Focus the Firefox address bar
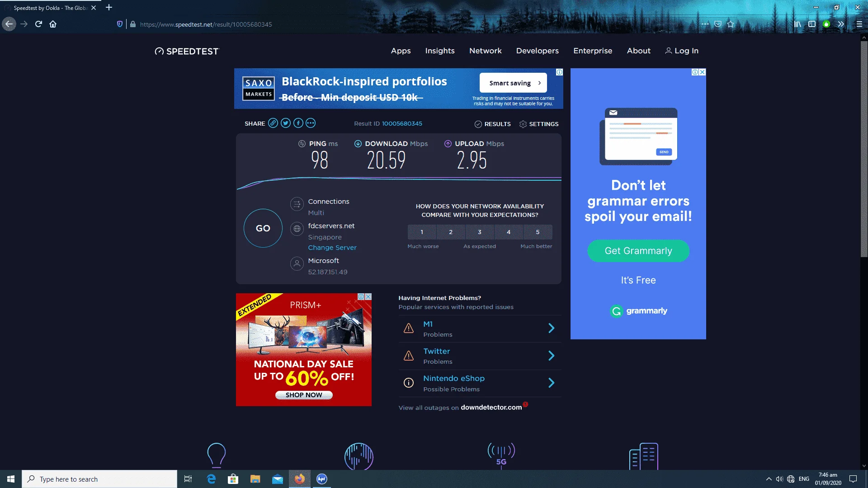 (x=407, y=24)
